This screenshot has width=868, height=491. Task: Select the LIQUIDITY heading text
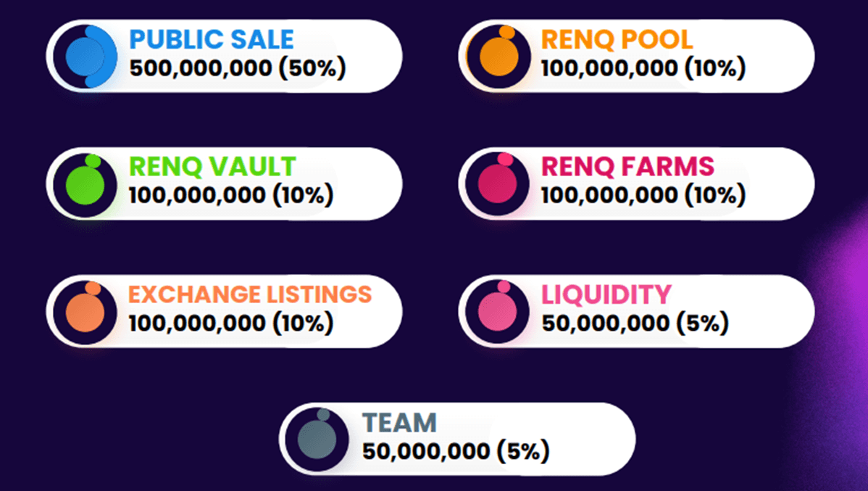click(x=606, y=295)
